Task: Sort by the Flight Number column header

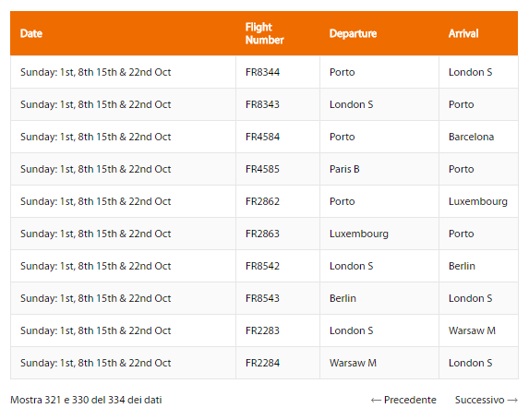Action: (x=278, y=33)
